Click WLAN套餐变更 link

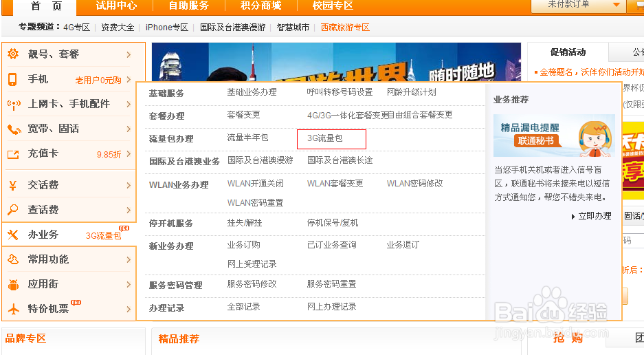[335, 184]
